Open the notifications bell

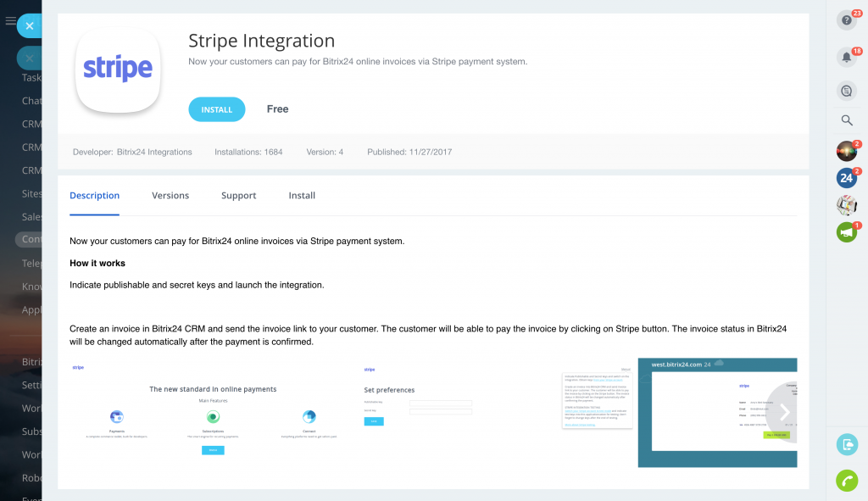[846, 58]
